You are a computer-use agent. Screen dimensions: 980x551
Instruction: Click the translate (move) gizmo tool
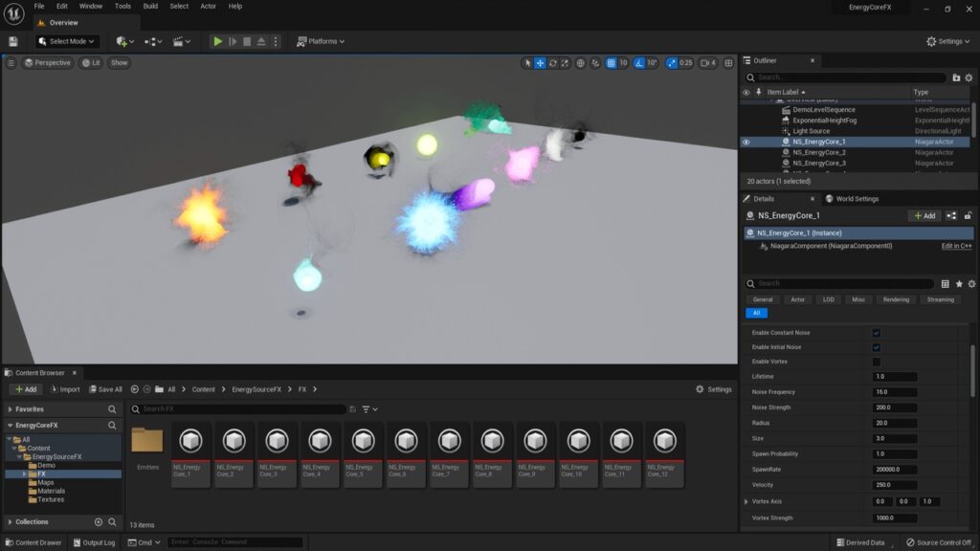coord(541,63)
